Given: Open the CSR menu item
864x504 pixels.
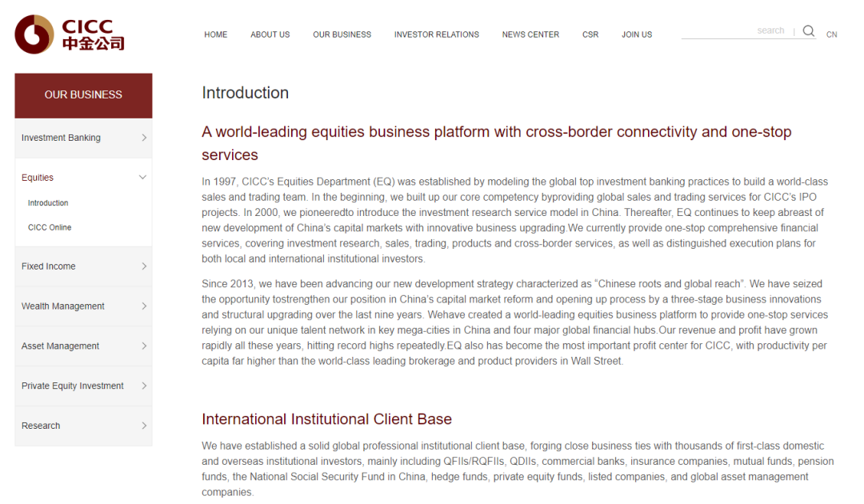Looking at the screenshot, I should pyautogui.click(x=590, y=34).
